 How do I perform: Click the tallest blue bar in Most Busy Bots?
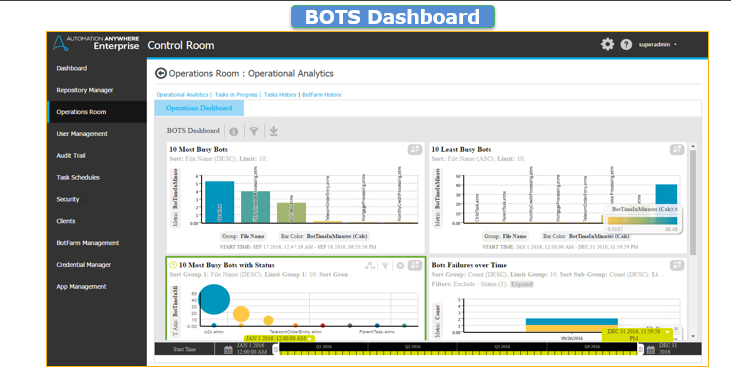(x=220, y=202)
